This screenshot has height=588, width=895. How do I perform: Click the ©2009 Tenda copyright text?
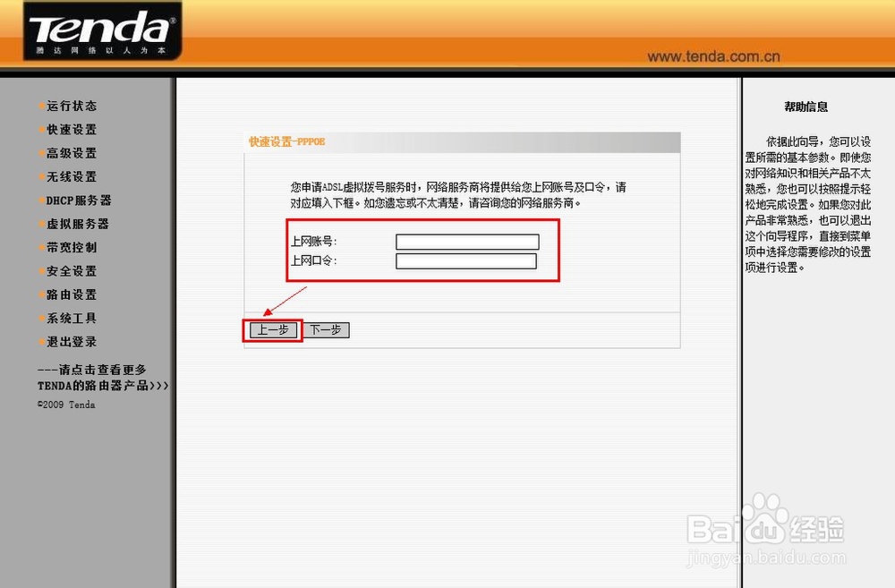[66, 405]
